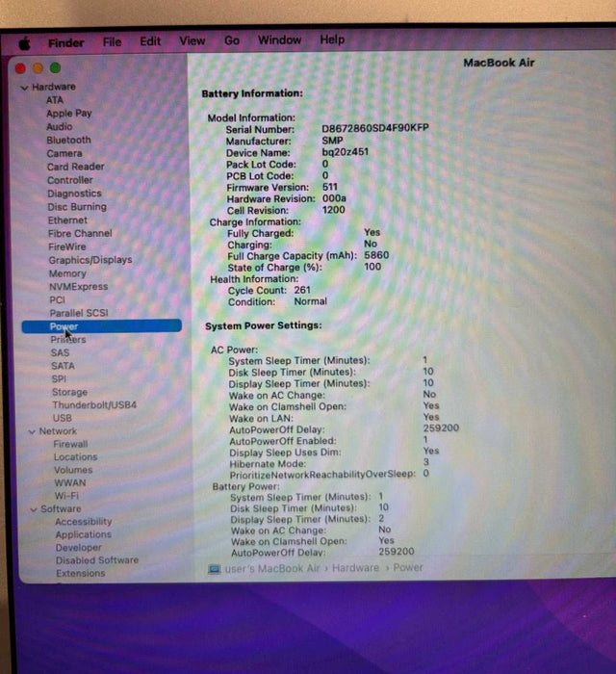Close the System Information window
Viewport: 616px width, 674px height.
(20, 68)
